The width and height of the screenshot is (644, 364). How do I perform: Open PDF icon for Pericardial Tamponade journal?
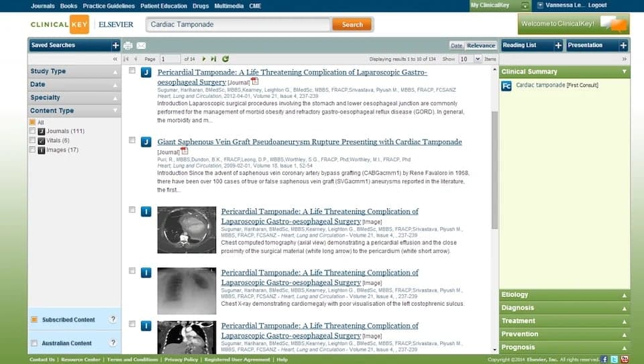(x=255, y=81)
